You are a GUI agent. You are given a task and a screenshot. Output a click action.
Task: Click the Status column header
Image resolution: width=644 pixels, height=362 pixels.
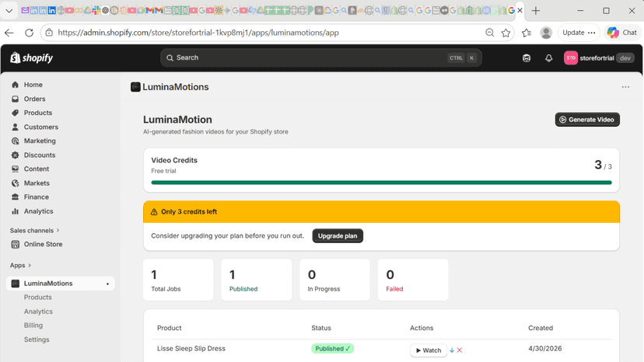pos(321,328)
